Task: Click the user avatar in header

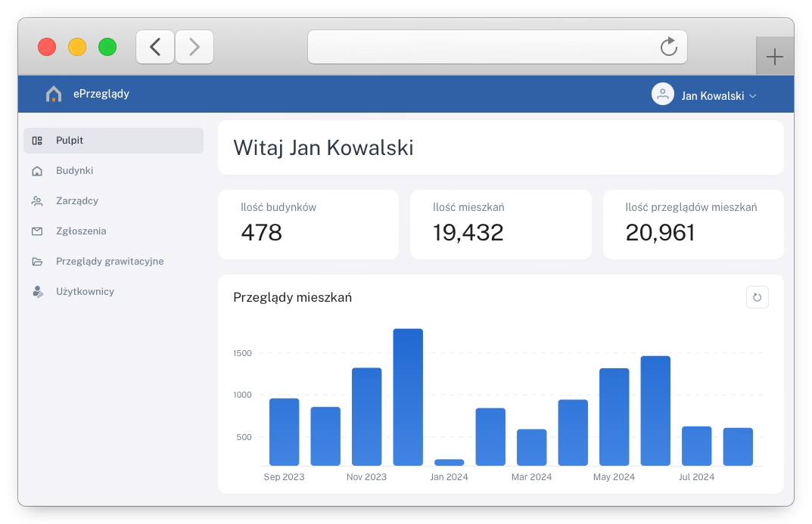Action: coord(662,95)
